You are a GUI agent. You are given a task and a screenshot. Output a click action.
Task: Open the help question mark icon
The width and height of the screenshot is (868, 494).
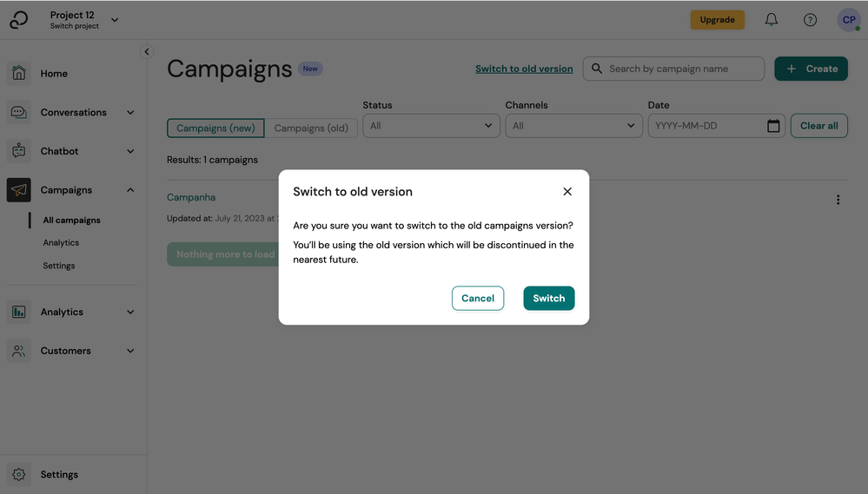pos(810,20)
